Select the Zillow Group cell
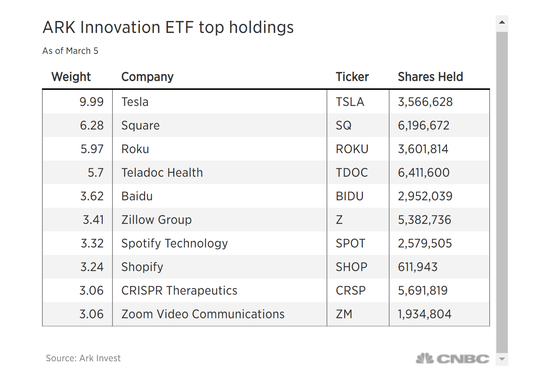Image resolution: width=550 pixels, height=380 pixels. click(220, 220)
